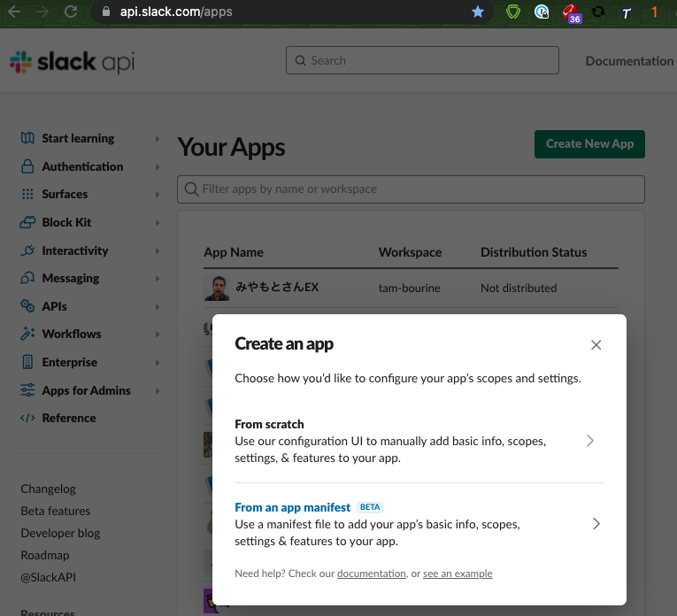The image size is (677, 616).
Task: Expand Messaging submenu arrow
Action: coord(158,279)
